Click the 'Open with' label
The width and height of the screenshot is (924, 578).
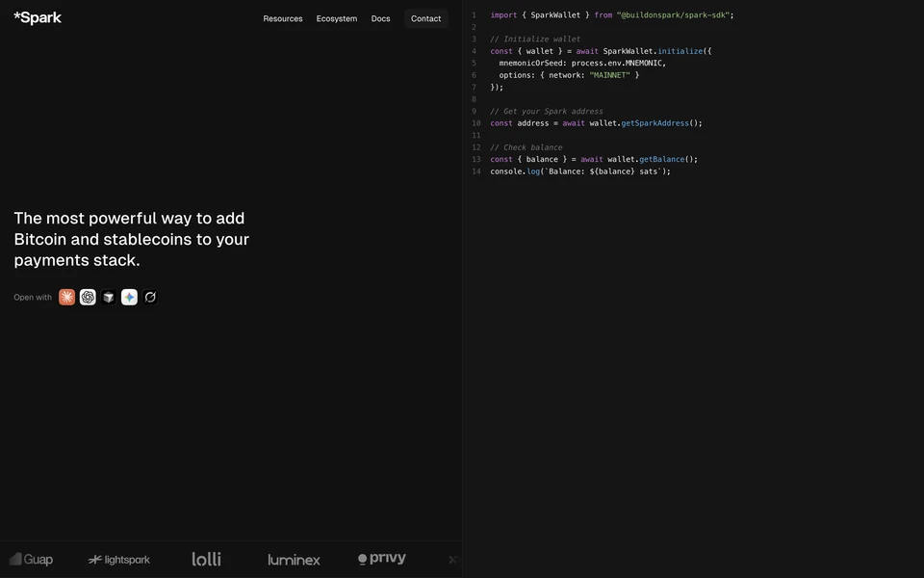pos(33,298)
